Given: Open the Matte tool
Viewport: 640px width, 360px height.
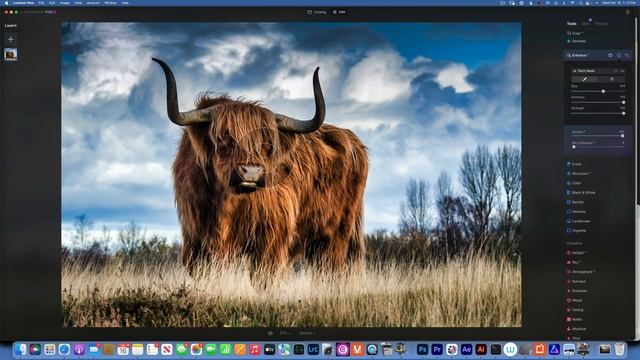Looking at the screenshot, I should click(x=575, y=319).
